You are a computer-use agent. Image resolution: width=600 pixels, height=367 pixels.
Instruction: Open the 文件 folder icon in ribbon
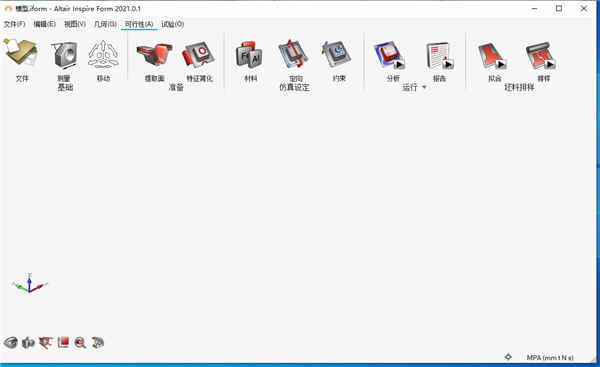point(21,54)
